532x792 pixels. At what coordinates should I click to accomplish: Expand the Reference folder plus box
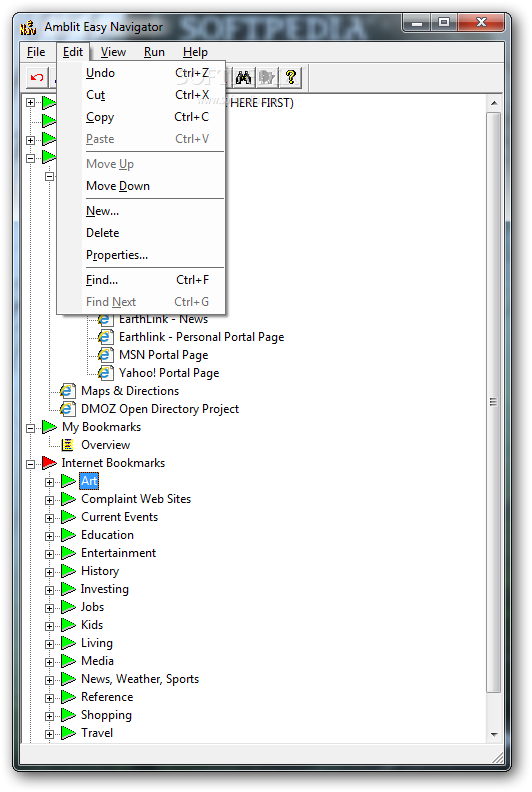pos(50,699)
